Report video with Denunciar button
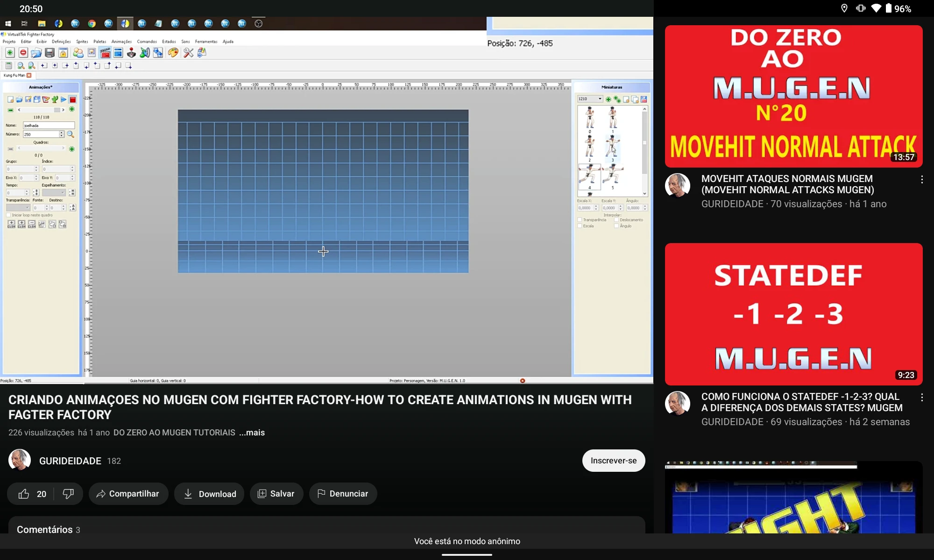The width and height of the screenshot is (934, 560). pyautogui.click(x=343, y=494)
